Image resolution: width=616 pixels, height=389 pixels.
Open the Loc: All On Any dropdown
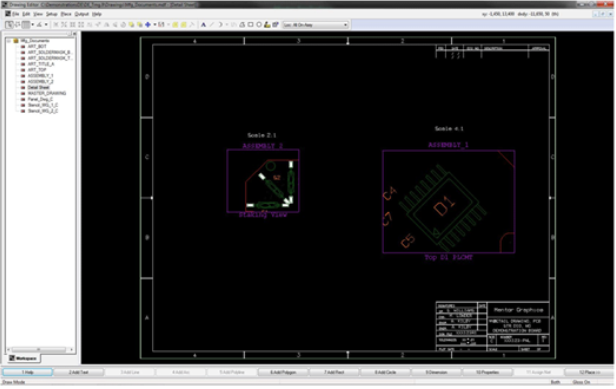tap(316, 25)
